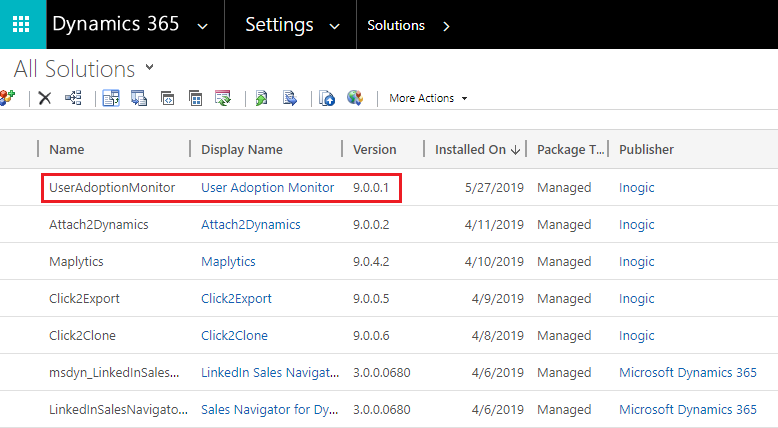Click the Publish All Customizations globe icon

pos(355,98)
